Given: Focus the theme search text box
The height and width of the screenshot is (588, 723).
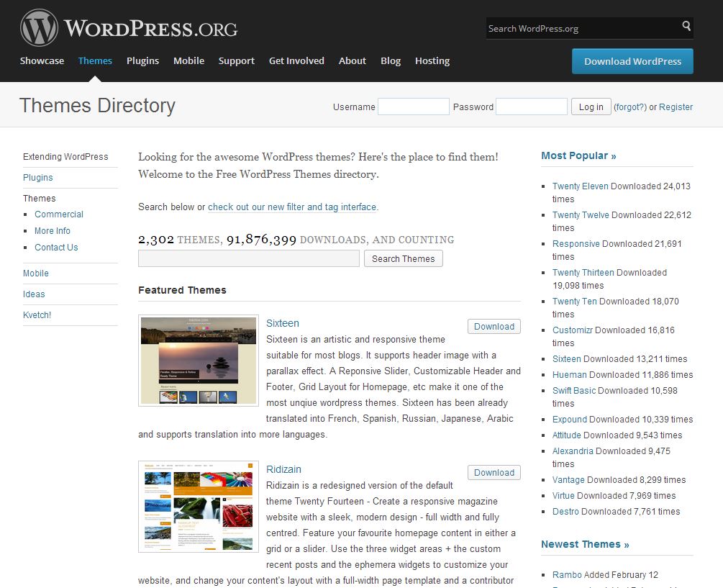Looking at the screenshot, I should coord(248,258).
